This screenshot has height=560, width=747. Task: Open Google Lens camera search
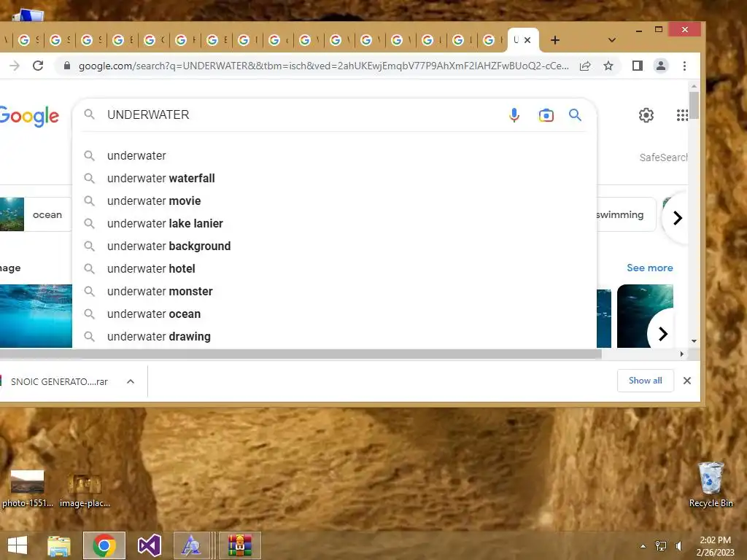coord(546,115)
